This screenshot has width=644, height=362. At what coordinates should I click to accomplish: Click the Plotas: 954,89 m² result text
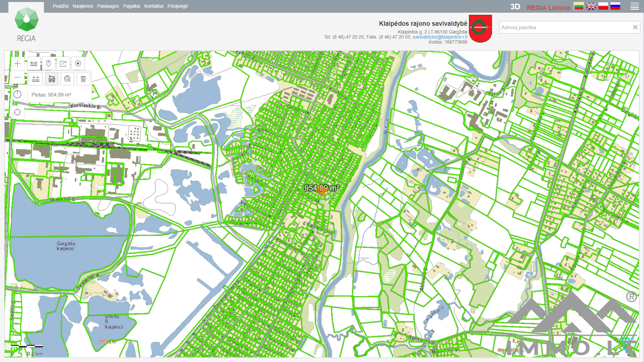(51, 95)
